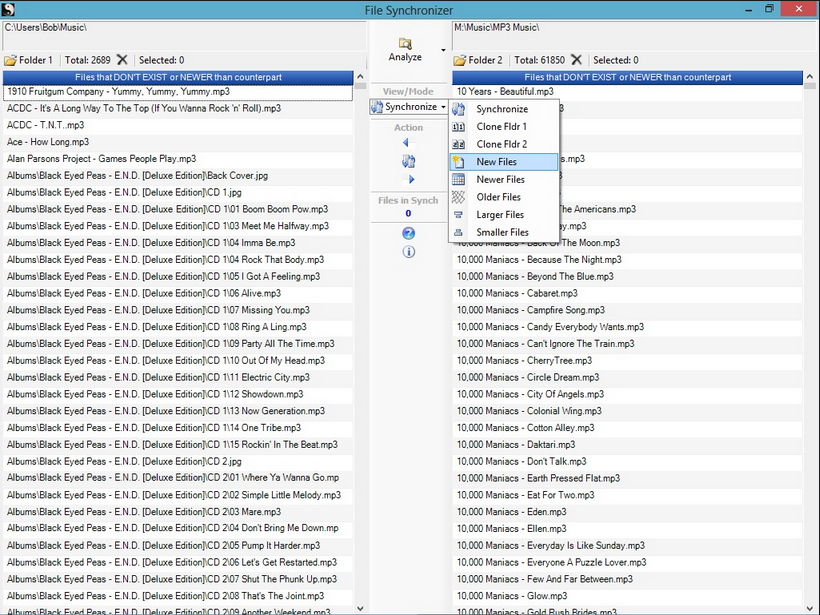Select 10,000 Maniacs - Don't Talk.mp3
This screenshot has width=820, height=615.
(x=628, y=462)
